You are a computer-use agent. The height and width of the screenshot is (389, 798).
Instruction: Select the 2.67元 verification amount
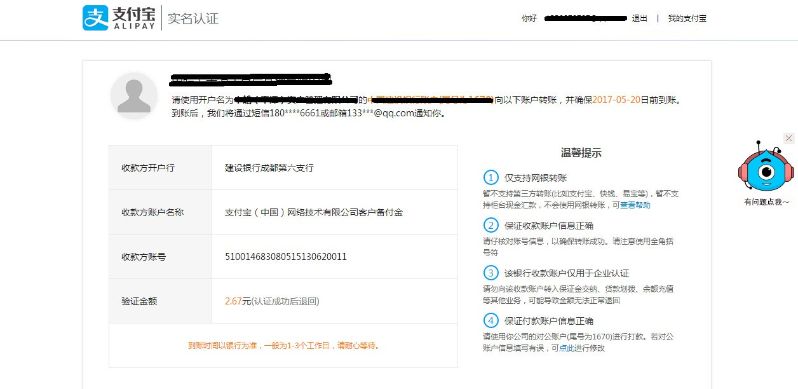coord(238,301)
